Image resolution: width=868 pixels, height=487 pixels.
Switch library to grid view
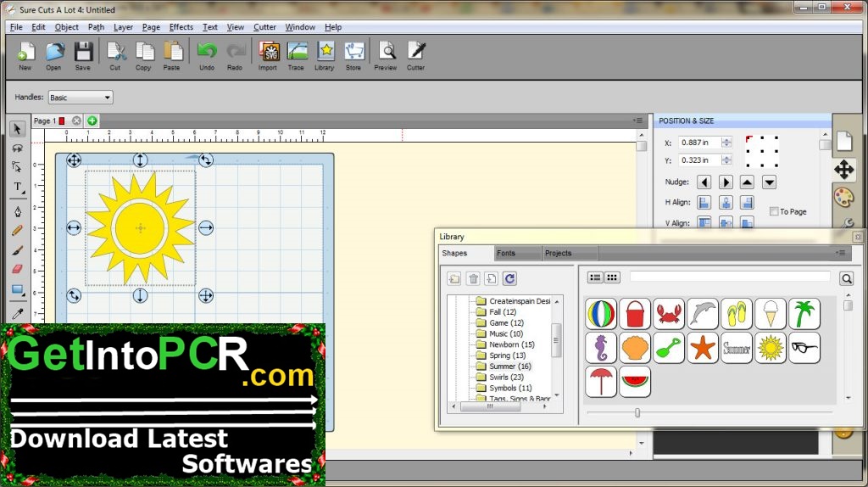click(x=612, y=277)
